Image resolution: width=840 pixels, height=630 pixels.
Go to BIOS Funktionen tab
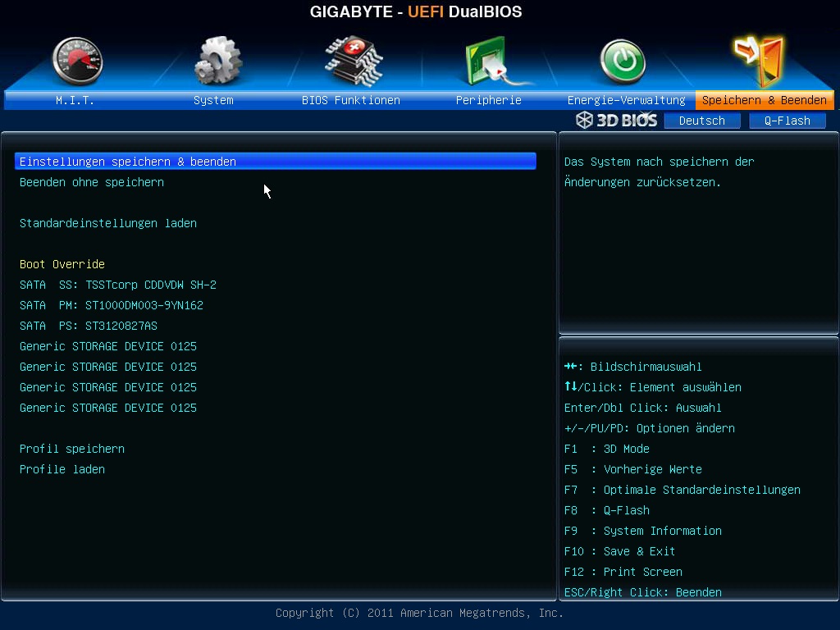(351, 100)
